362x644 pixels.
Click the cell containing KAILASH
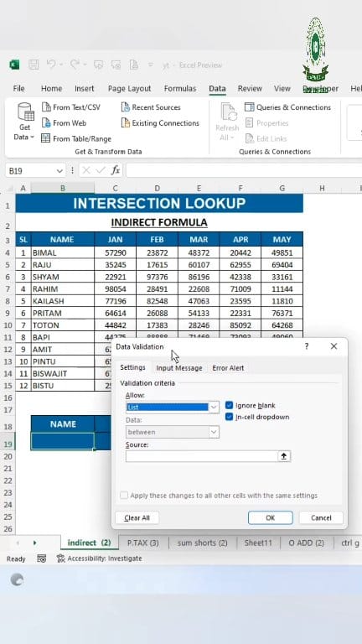click(63, 301)
